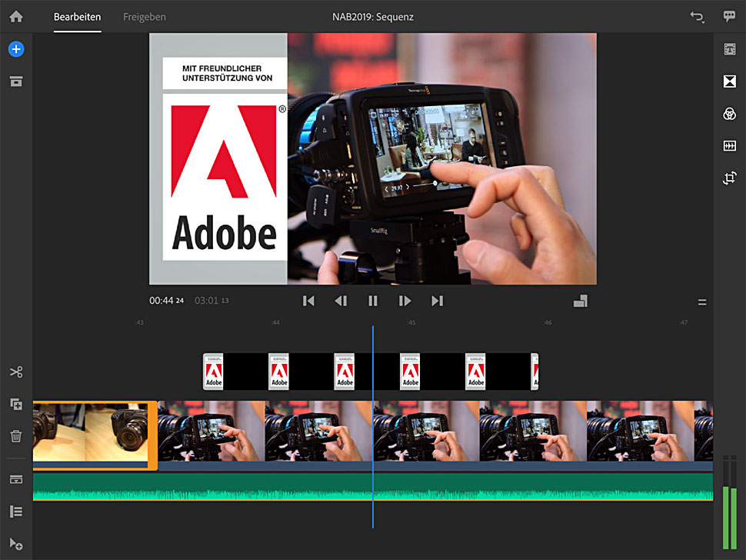Show the track controls list icon

(16, 512)
